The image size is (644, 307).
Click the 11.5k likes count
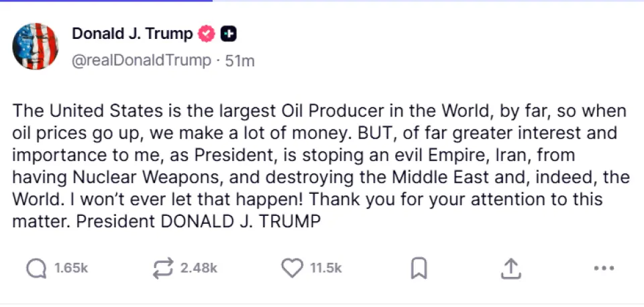click(326, 268)
